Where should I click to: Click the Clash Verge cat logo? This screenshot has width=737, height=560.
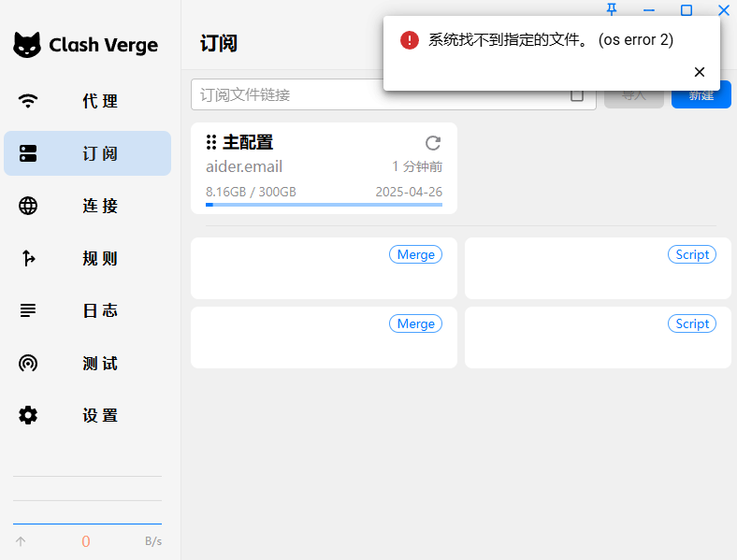pyautogui.click(x=27, y=45)
